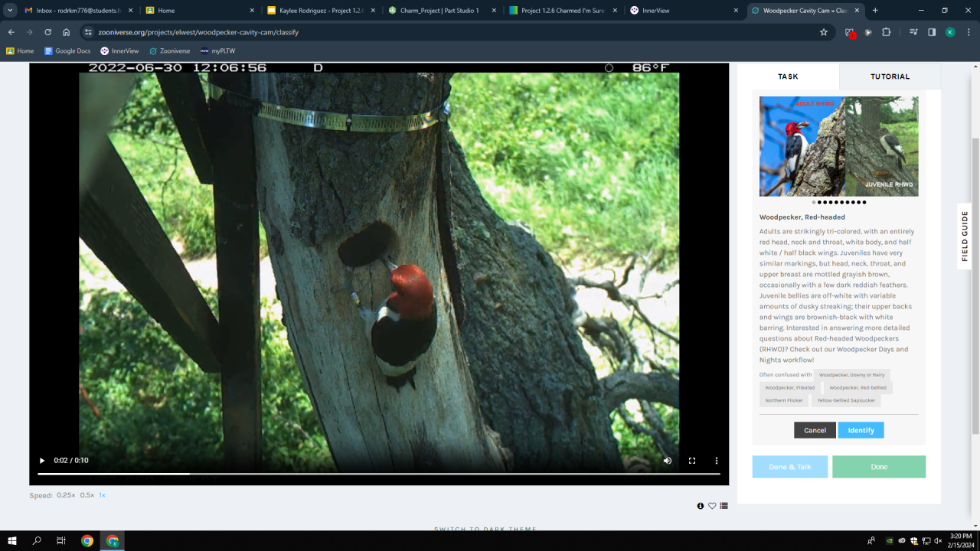Open the Charm_Project Part Studio tab
980x551 pixels.
point(442,11)
